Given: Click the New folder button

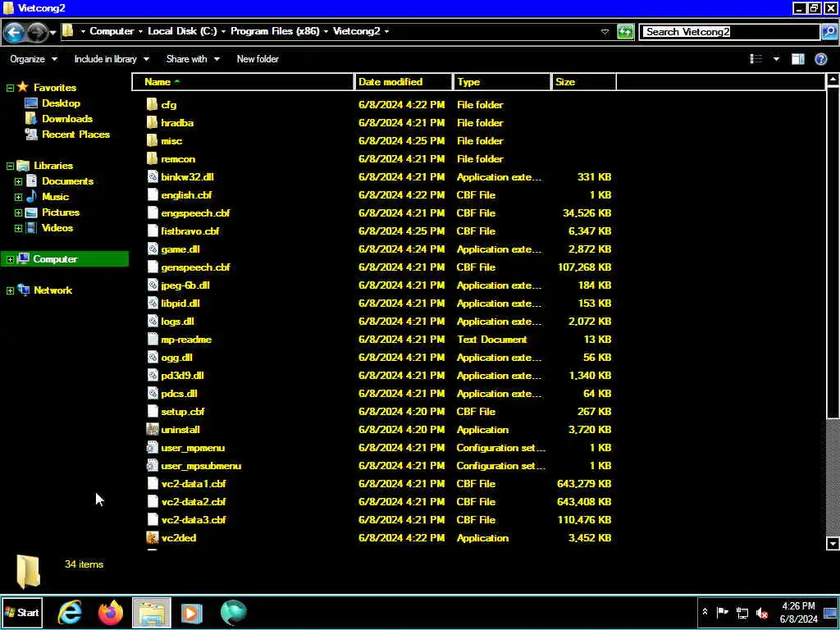Looking at the screenshot, I should click(x=258, y=59).
